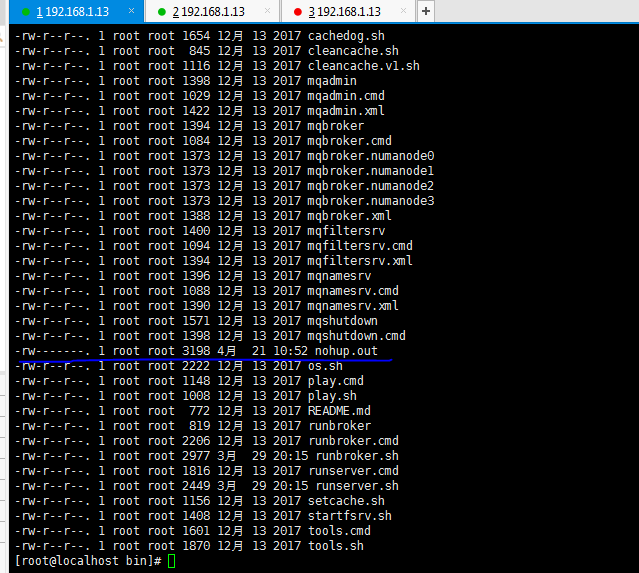639x573 pixels.
Task: Open a new session with plus button
Action: [x=425, y=11]
